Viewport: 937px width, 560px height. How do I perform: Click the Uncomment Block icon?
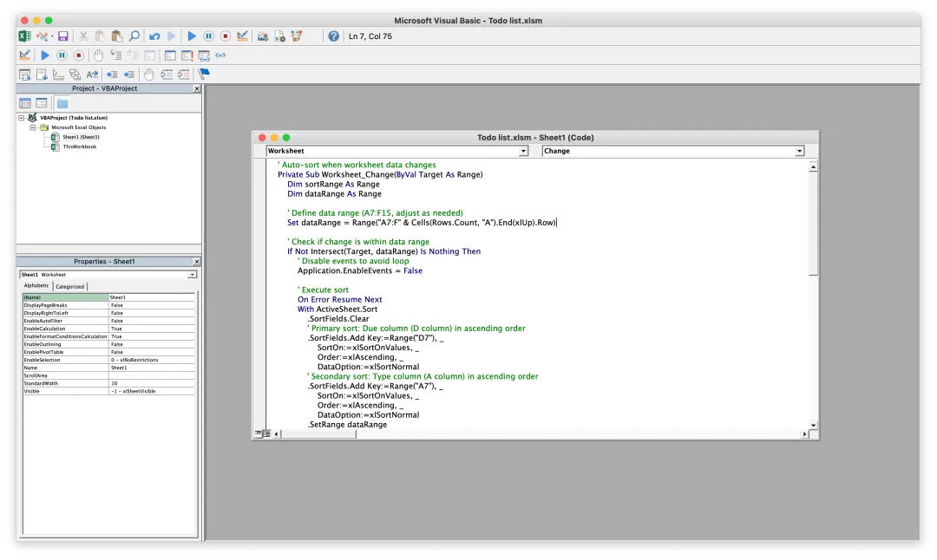click(x=183, y=74)
